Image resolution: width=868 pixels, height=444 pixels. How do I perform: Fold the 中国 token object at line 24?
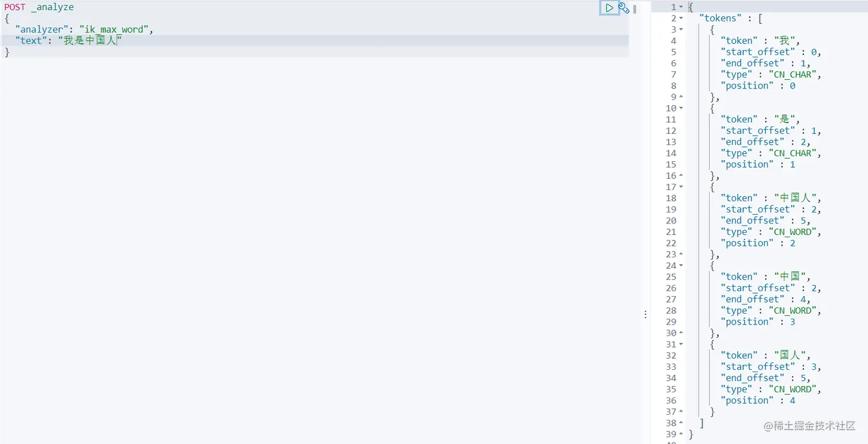pos(681,265)
